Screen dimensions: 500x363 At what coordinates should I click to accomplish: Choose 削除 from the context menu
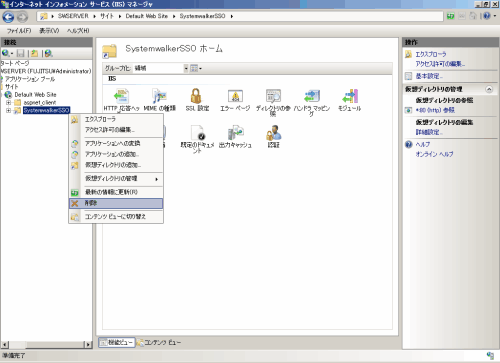pos(116,203)
